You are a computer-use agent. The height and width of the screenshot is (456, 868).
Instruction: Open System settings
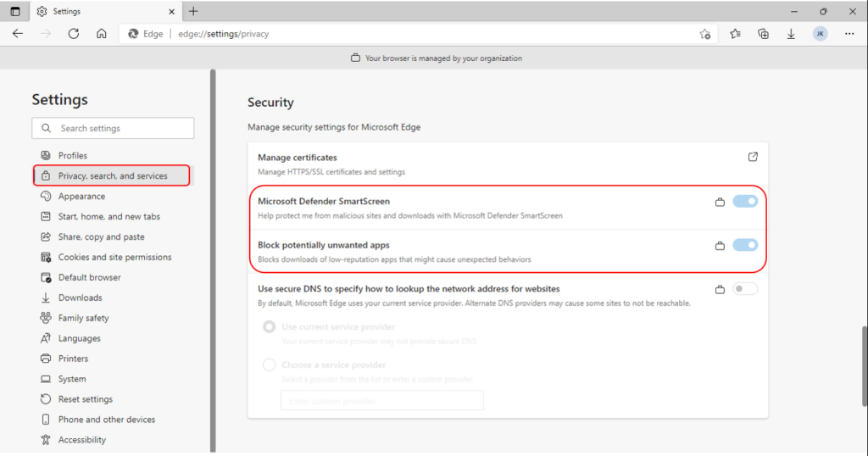[x=111, y=379]
